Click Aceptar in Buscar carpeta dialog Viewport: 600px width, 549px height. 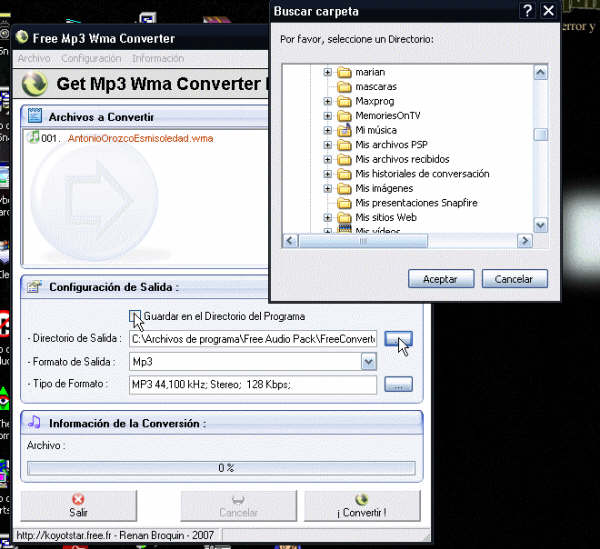pyautogui.click(x=441, y=279)
